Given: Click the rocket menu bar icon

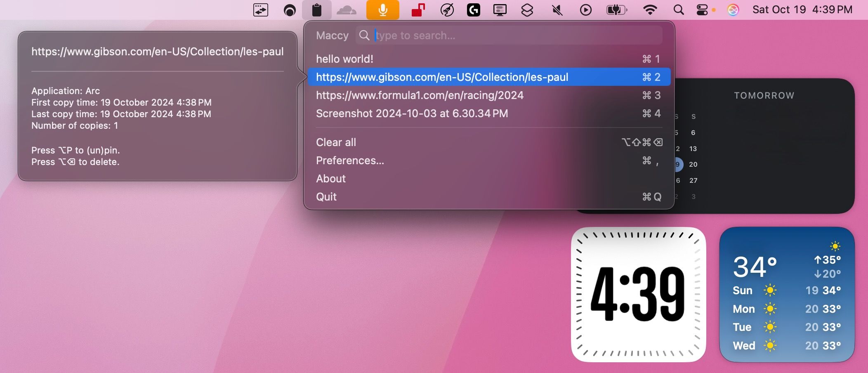Looking at the screenshot, I should click(447, 10).
